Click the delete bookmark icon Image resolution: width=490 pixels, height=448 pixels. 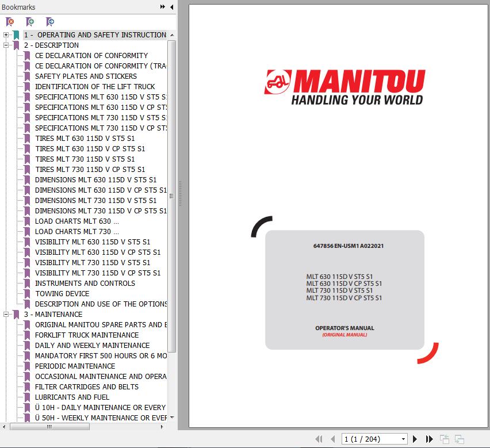click(10, 22)
